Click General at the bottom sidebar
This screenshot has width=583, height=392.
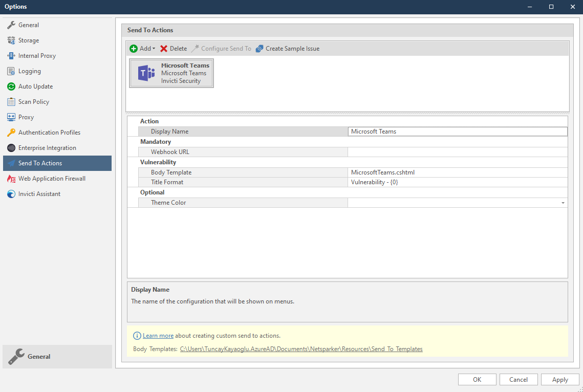coord(40,357)
